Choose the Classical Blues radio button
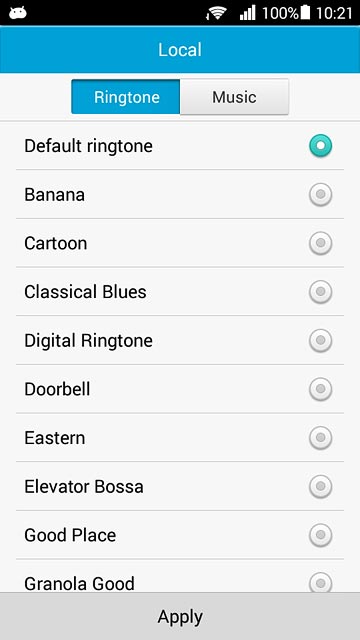This screenshot has width=360, height=640. click(320, 292)
